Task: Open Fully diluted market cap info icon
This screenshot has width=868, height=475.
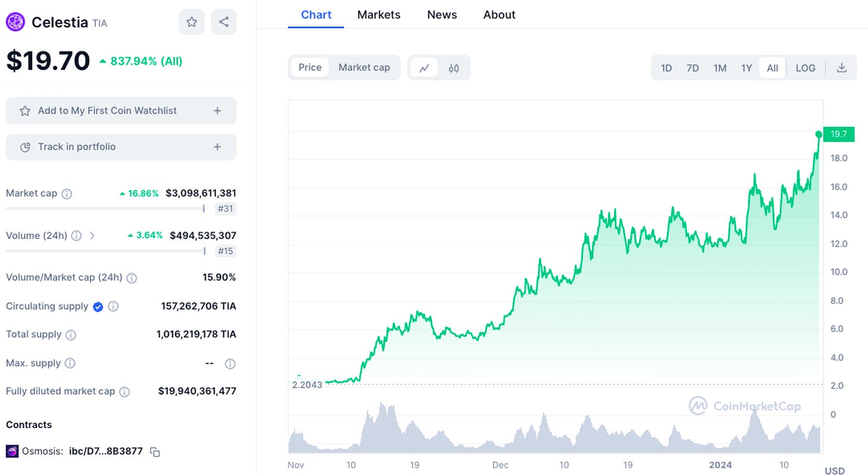Action: click(124, 392)
